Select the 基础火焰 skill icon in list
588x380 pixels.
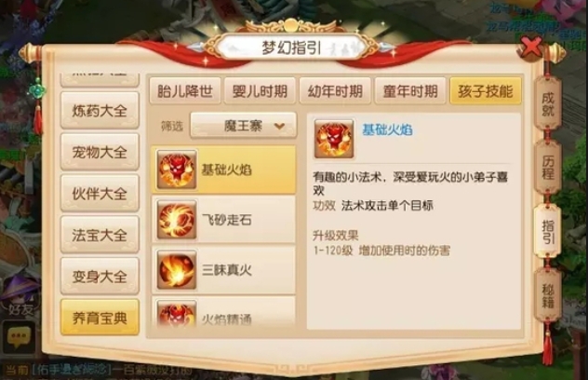tap(177, 170)
